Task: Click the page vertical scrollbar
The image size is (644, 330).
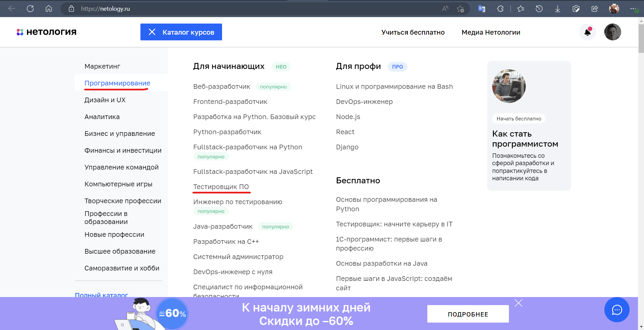Action: pos(641,39)
